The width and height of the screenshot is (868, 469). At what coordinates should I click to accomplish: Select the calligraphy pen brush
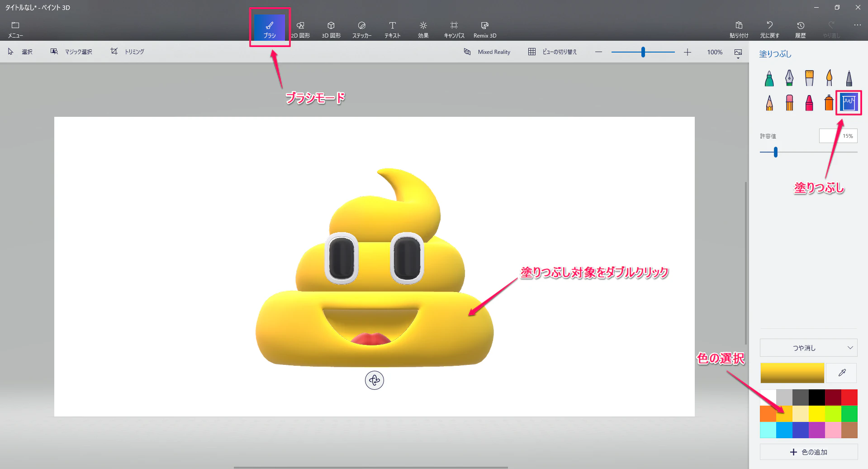pyautogui.click(x=789, y=78)
